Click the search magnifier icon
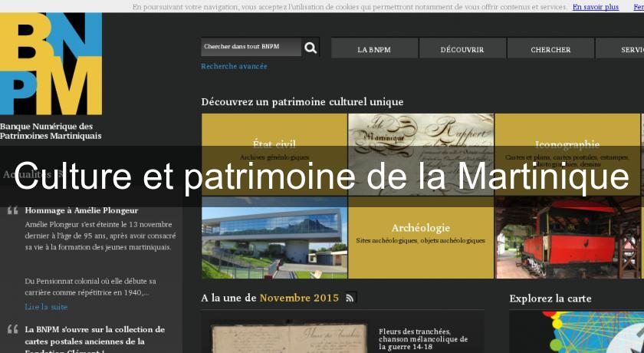644x353 pixels. click(x=310, y=48)
